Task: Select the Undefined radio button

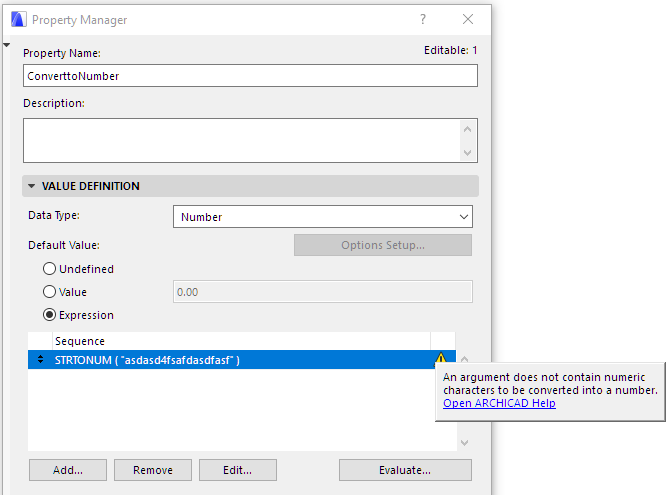Action: [x=49, y=269]
